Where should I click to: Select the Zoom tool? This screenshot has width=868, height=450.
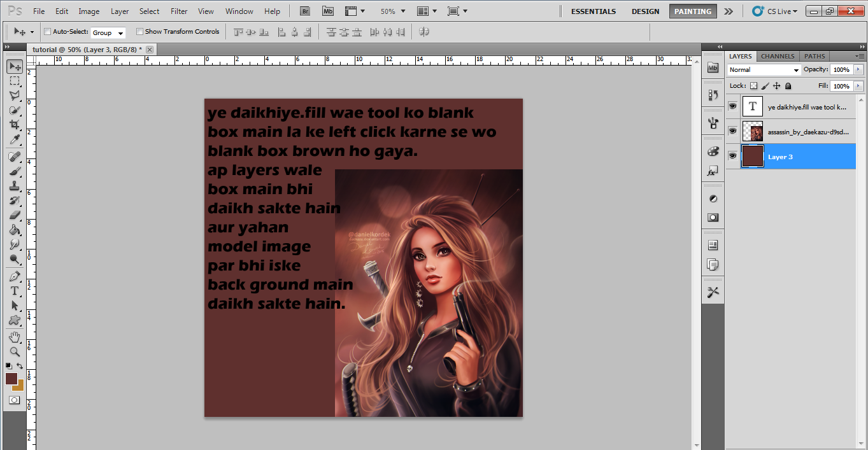pyautogui.click(x=14, y=351)
